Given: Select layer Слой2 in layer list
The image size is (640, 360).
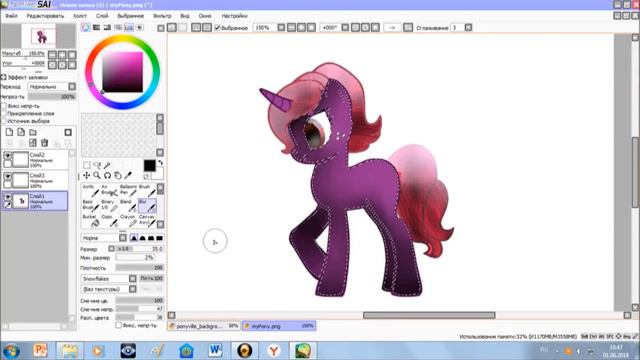Looking at the screenshot, I should click(x=35, y=160).
